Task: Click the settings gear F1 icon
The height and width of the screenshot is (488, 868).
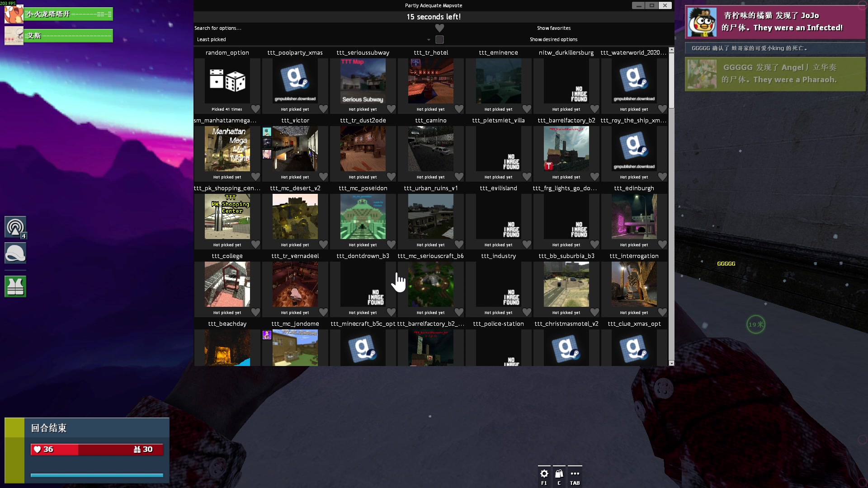Action: tap(544, 474)
